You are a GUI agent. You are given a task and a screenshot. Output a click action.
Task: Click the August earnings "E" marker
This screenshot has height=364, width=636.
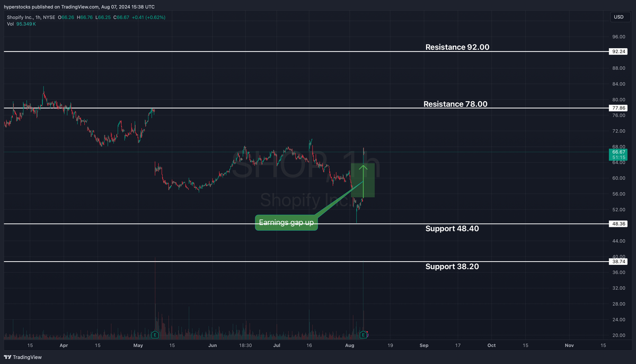[x=364, y=334]
